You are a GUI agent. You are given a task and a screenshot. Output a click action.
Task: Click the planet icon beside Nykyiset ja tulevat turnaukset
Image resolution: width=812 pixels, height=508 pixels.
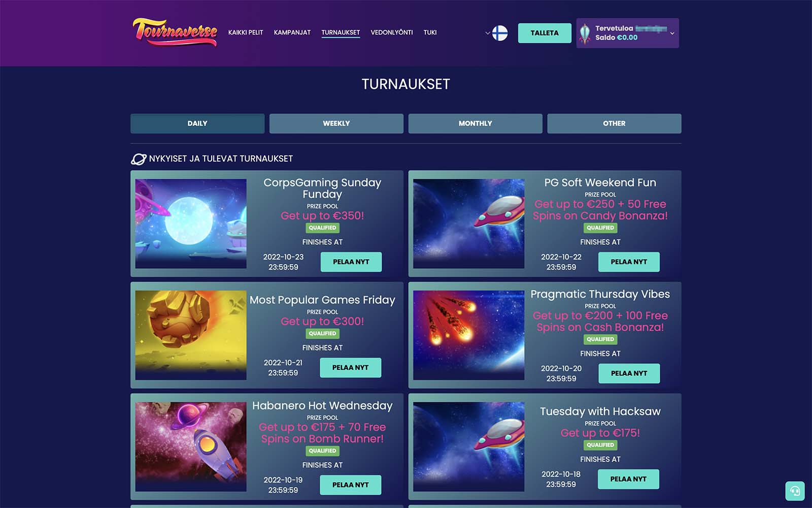pos(139,159)
